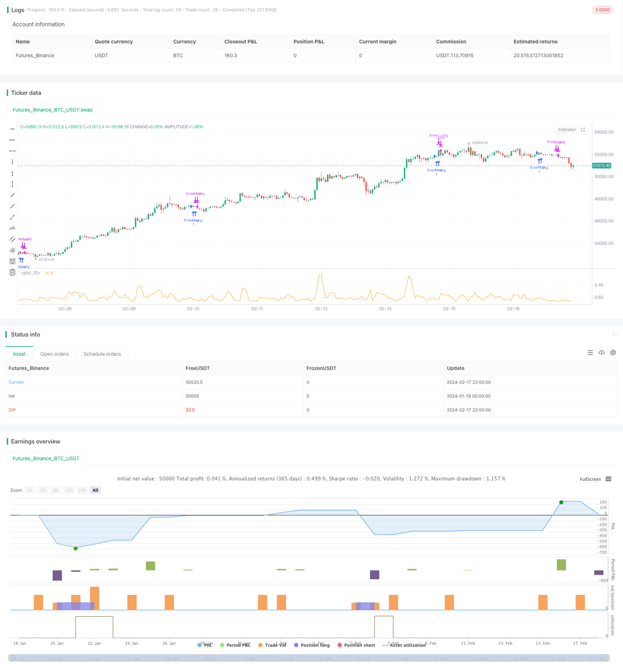The height and width of the screenshot is (672, 623).
Task: Click the Closeout P&L column header
Action: [241, 42]
